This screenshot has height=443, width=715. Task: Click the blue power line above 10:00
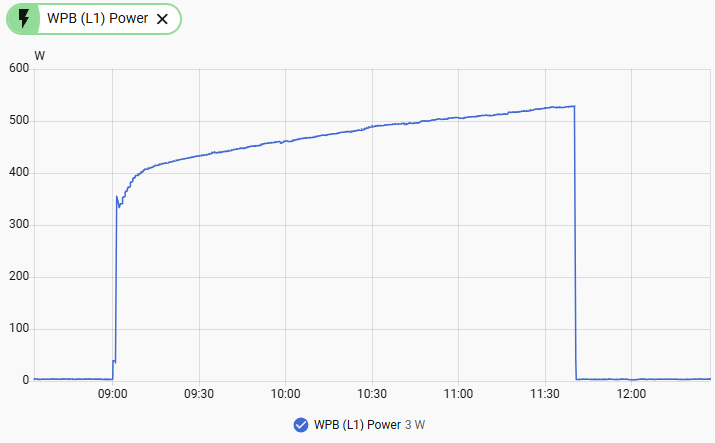[285, 141]
